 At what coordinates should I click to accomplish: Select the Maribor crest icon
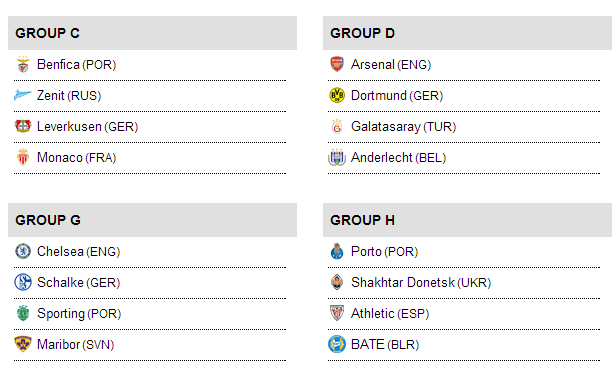click(x=23, y=344)
